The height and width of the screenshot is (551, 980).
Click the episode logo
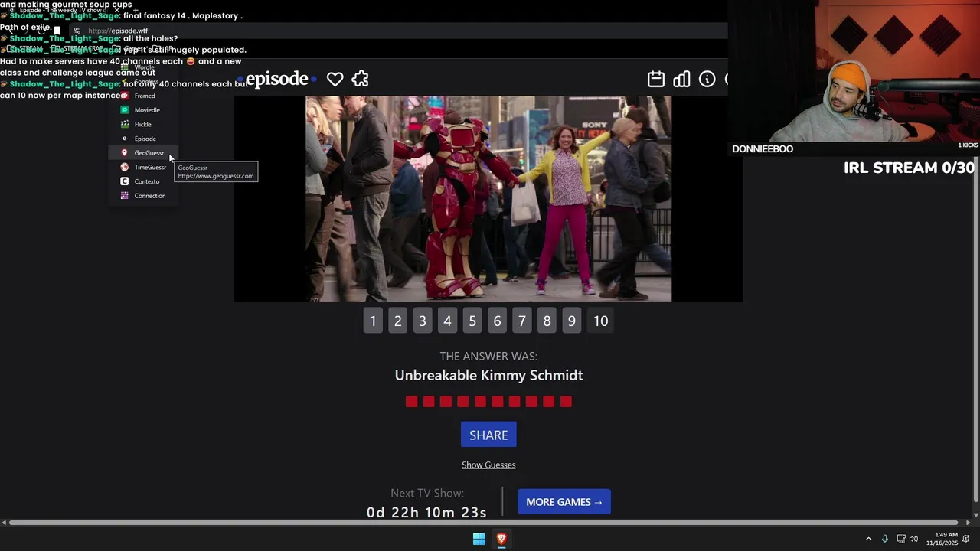(x=276, y=79)
